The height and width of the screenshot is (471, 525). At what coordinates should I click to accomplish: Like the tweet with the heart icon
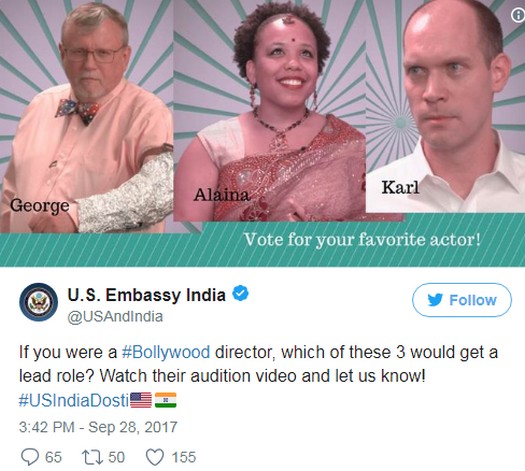tap(155, 457)
